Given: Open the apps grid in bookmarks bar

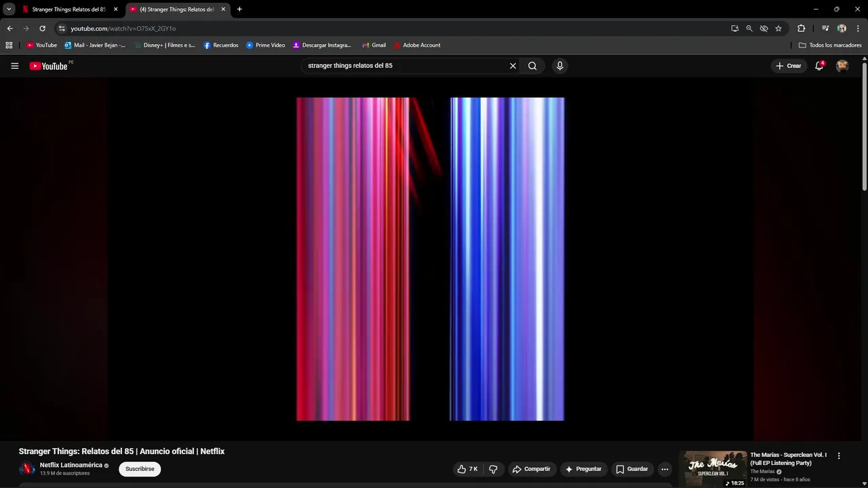Looking at the screenshot, I should (x=9, y=45).
